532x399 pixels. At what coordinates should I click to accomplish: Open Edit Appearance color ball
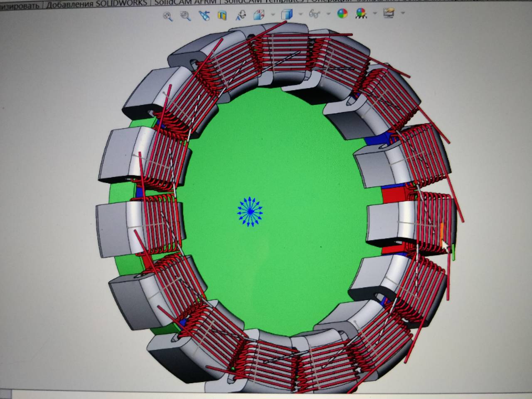tap(342, 14)
